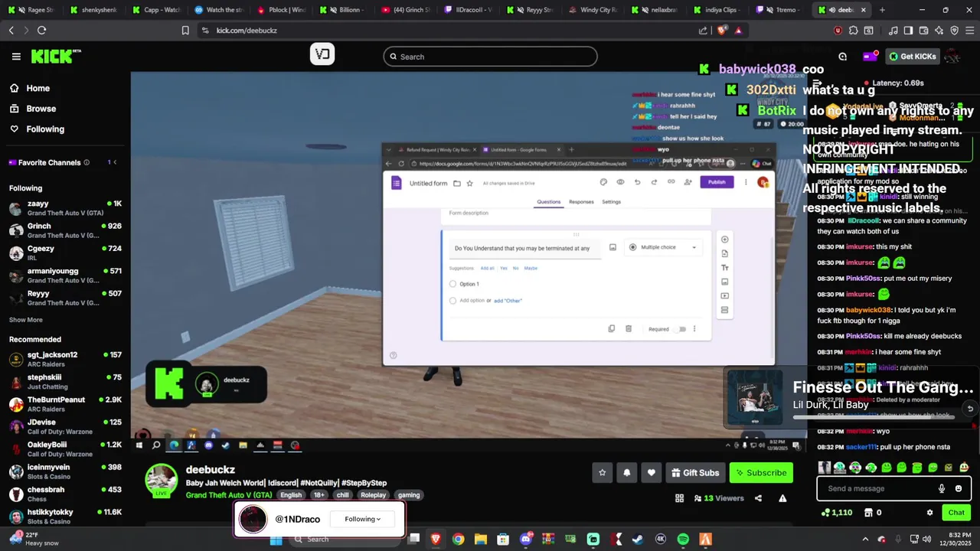
Task: Click the user profile avatar in header
Action: tap(952, 57)
